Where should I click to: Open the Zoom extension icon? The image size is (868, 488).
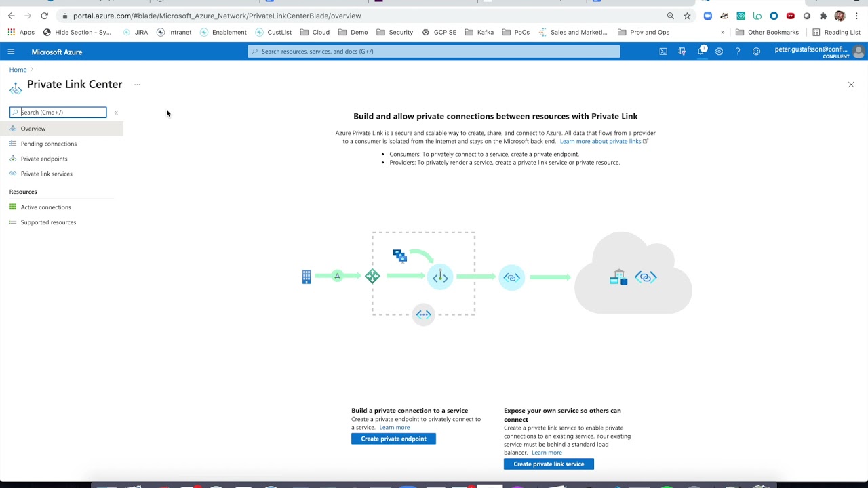click(707, 16)
